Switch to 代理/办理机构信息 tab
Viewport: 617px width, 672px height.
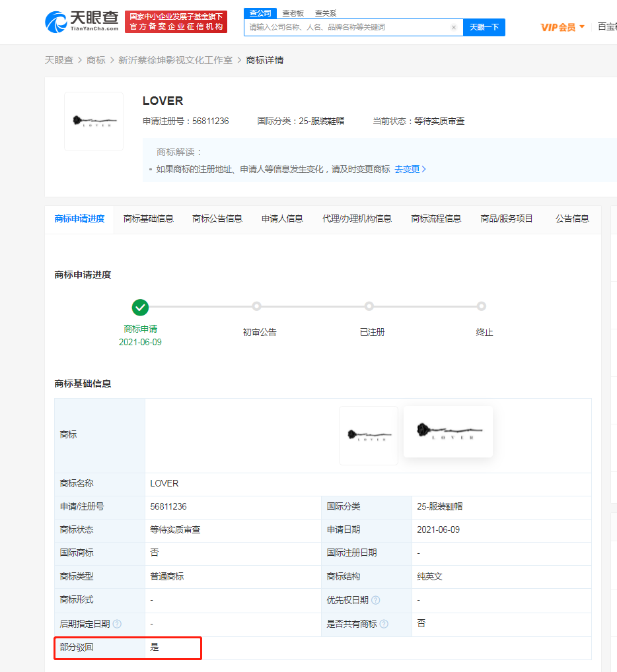click(x=357, y=219)
